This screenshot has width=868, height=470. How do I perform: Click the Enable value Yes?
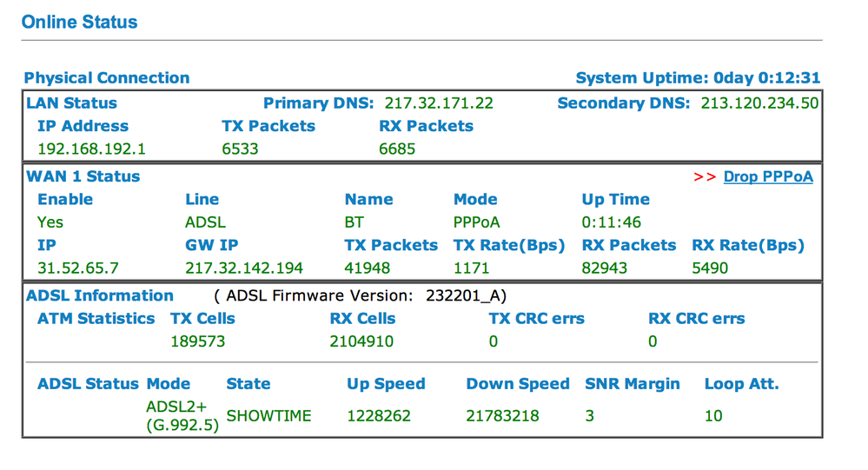point(50,222)
